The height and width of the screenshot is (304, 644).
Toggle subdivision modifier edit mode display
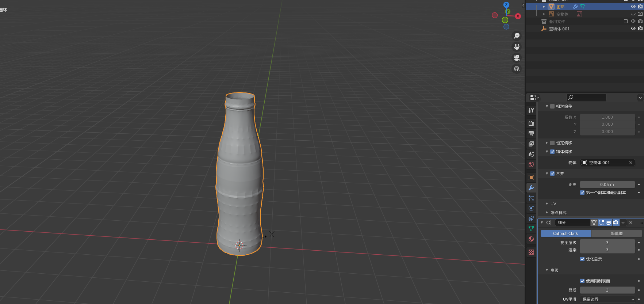(601, 223)
